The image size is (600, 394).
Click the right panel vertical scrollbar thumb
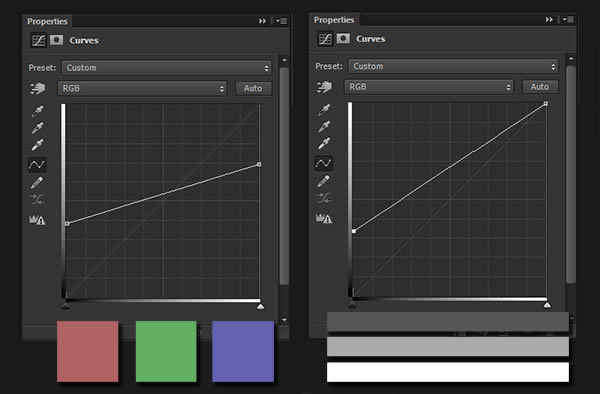click(x=571, y=174)
